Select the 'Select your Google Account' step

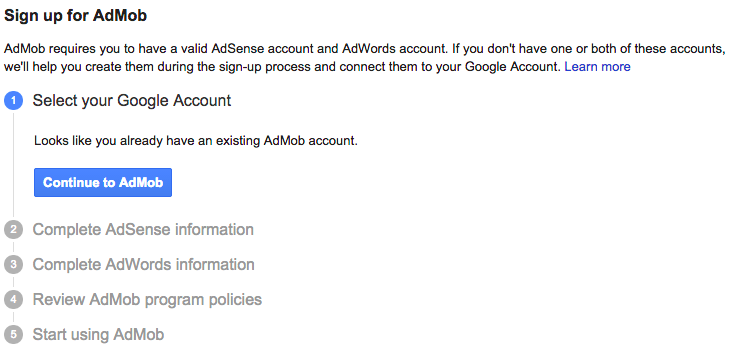132,101
